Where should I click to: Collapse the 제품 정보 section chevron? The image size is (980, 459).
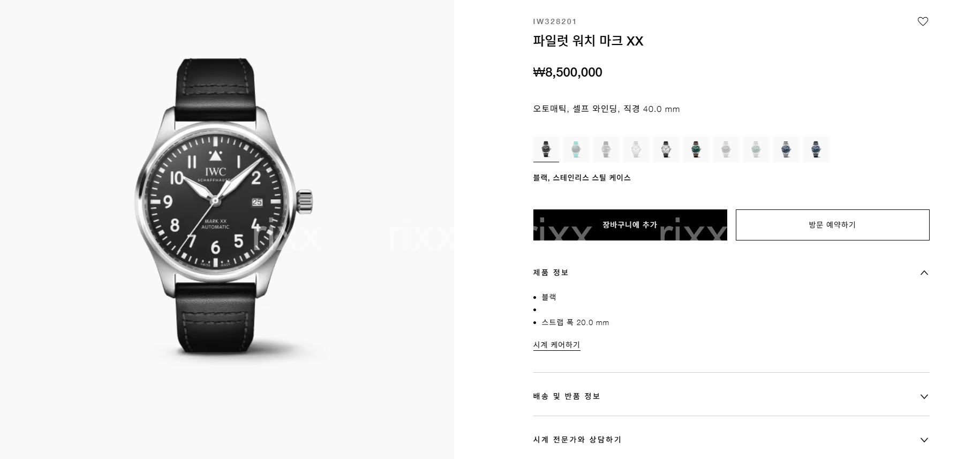(x=924, y=273)
